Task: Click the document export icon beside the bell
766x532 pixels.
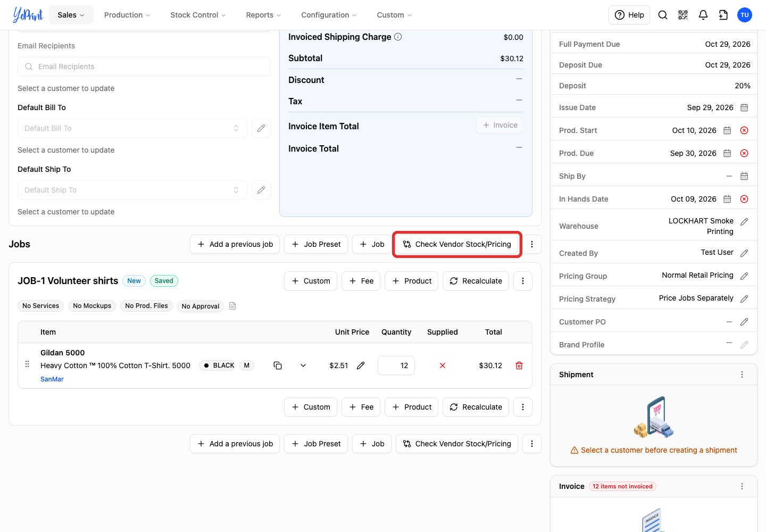Action: (x=723, y=15)
